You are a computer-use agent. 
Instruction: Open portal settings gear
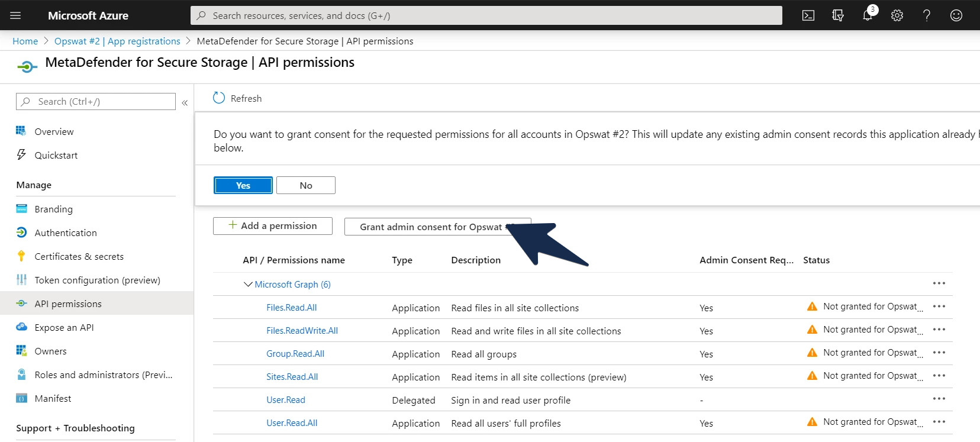897,15
